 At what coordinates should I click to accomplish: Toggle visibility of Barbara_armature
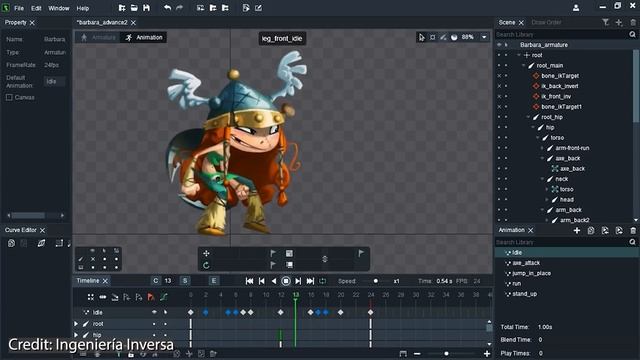499,45
